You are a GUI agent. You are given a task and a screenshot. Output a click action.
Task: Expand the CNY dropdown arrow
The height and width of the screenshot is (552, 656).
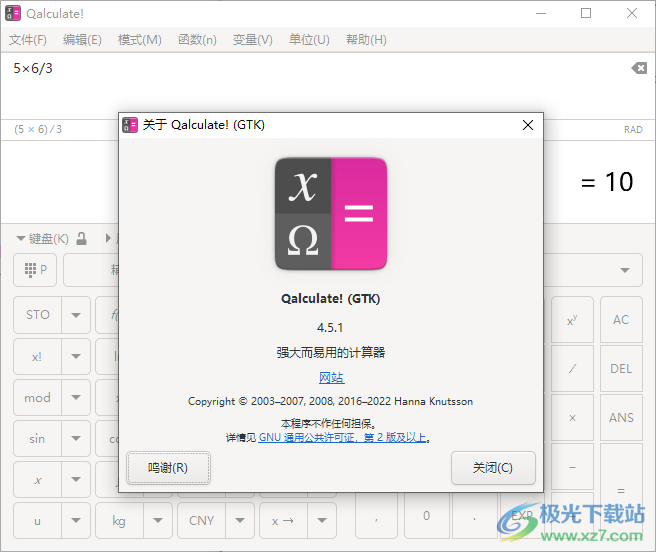[x=240, y=521]
